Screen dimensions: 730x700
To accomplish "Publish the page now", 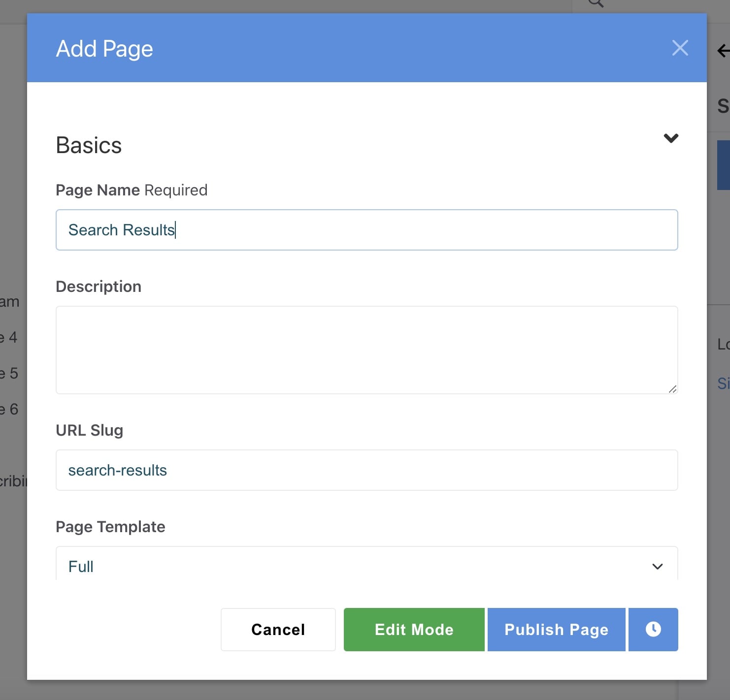I will point(556,630).
